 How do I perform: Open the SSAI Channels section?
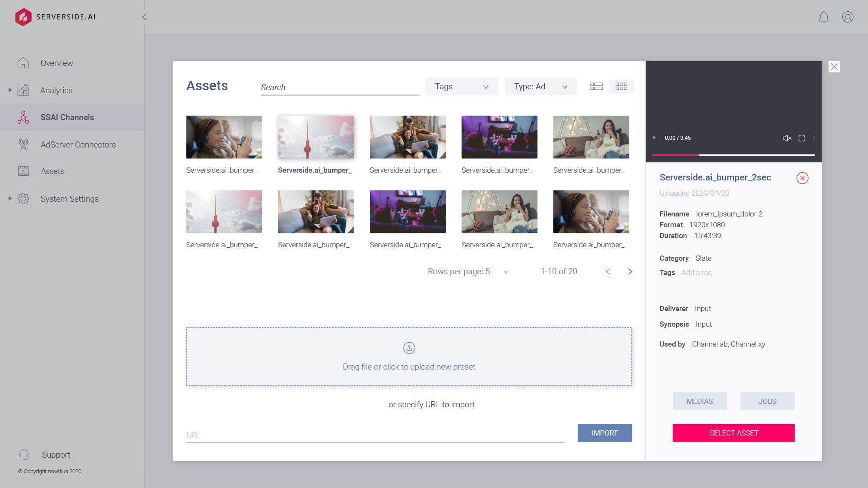click(x=68, y=117)
